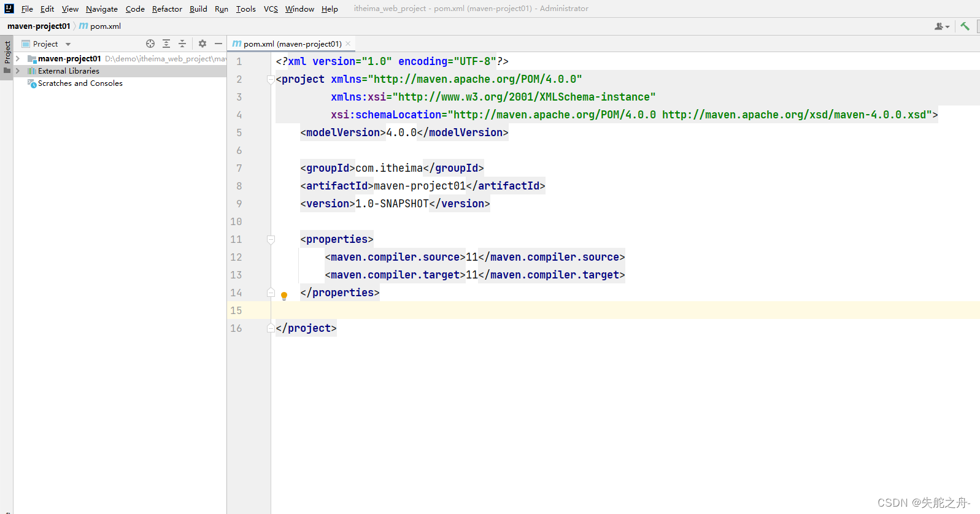
Task: Open the VCS menu
Action: 271,9
